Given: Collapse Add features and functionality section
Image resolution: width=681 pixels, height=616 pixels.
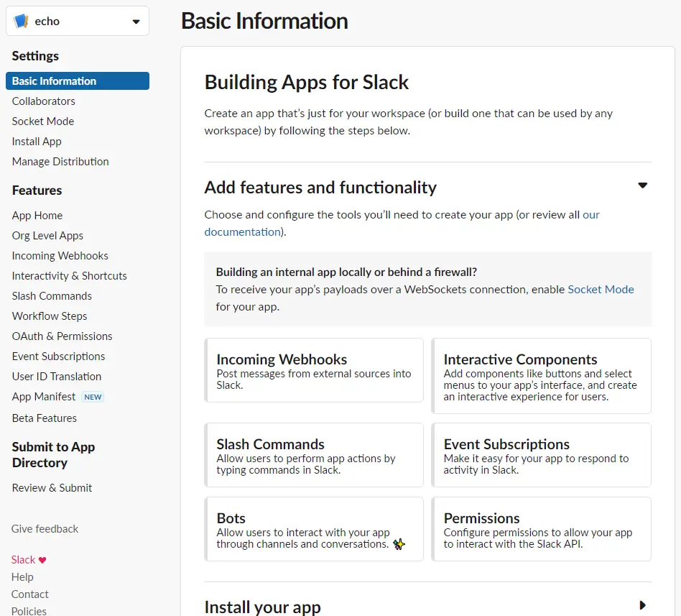Looking at the screenshot, I should point(642,185).
